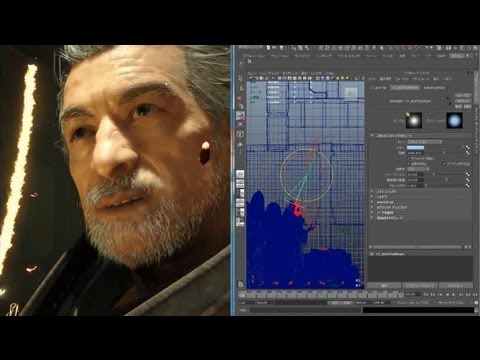
Task: Open the Focus menu in Attribute Editor
Action: coord(402,79)
